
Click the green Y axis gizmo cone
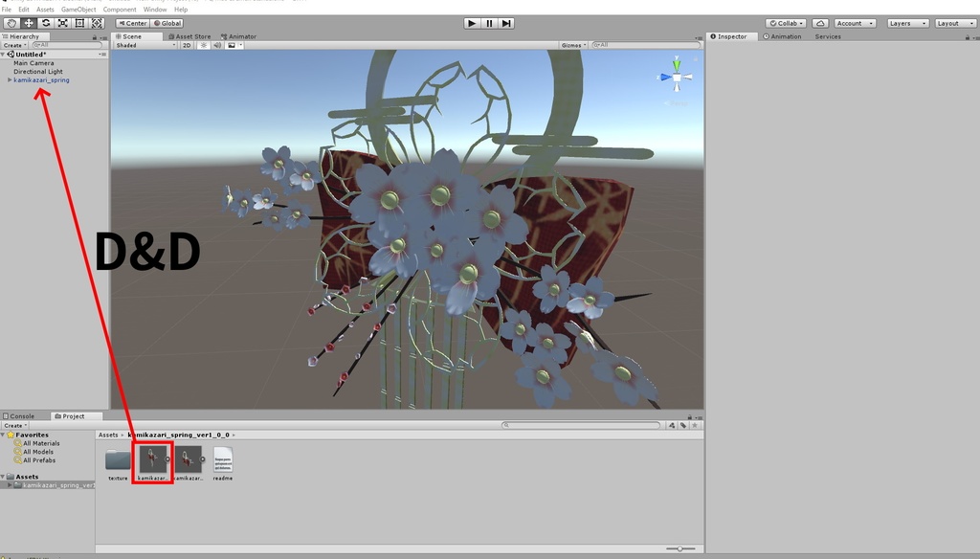tap(677, 64)
